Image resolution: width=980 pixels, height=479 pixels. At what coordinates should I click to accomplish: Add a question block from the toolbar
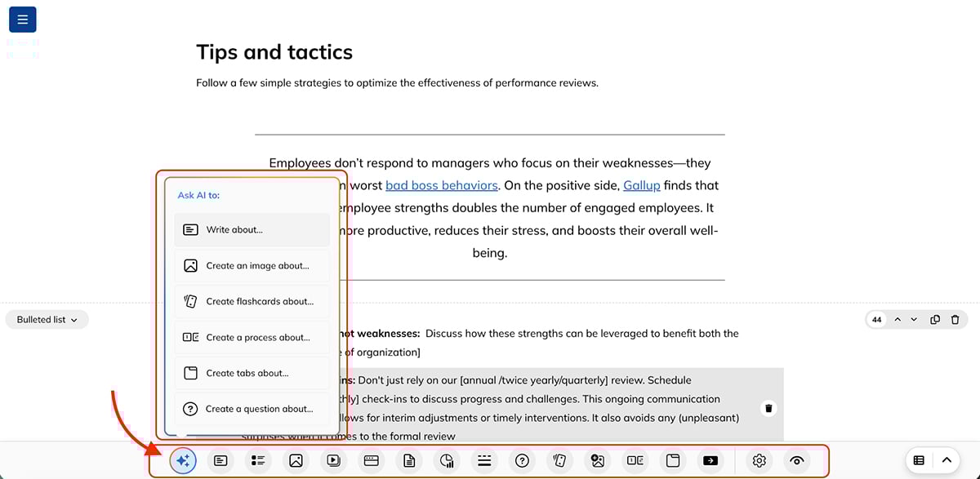[x=522, y=460]
